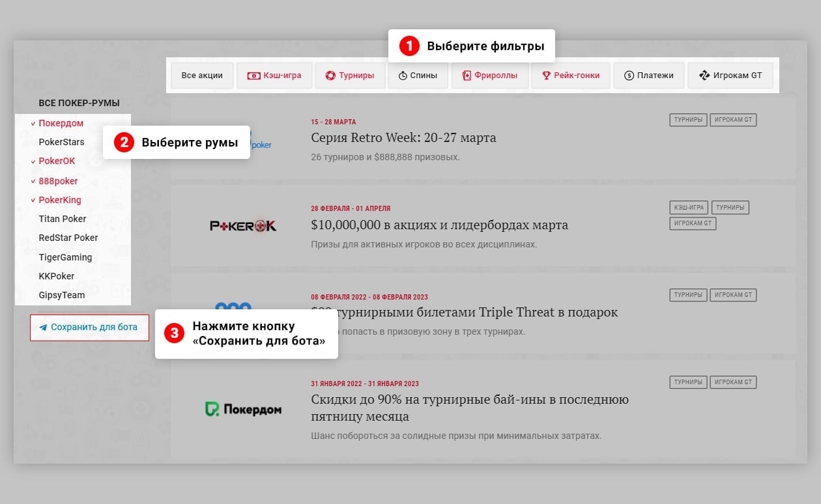This screenshot has height=504, width=821.
Task: Click the cash icon in Кэш-игра filter
Action: click(253, 76)
